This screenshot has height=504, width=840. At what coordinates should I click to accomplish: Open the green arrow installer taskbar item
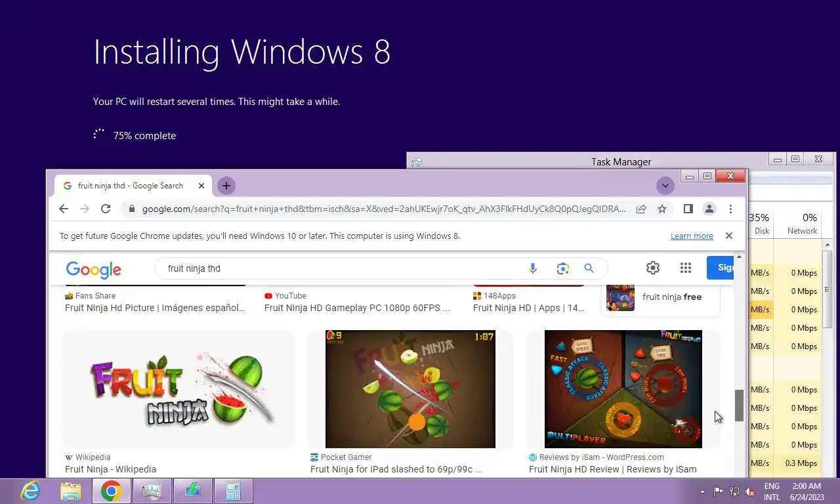point(192,491)
